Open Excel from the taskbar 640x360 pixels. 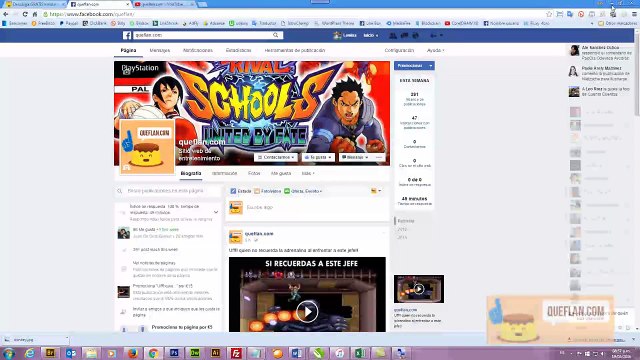coord(360,353)
